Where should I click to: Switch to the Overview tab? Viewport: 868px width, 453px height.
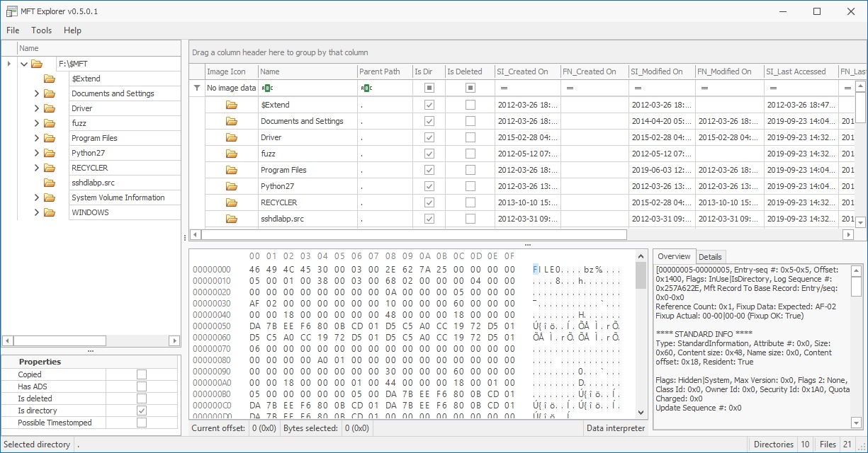[674, 256]
